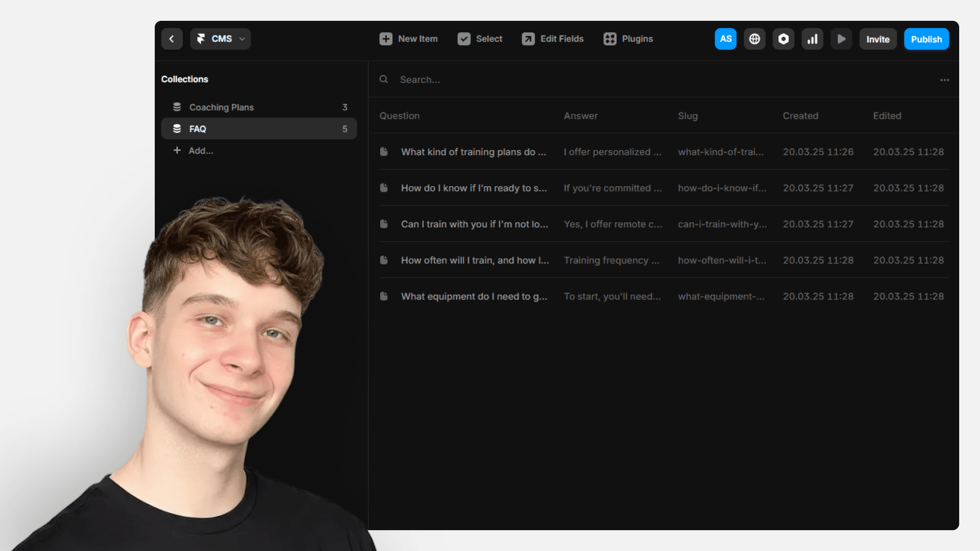Open the Plugins panel
980x551 pixels.
(628, 39)
